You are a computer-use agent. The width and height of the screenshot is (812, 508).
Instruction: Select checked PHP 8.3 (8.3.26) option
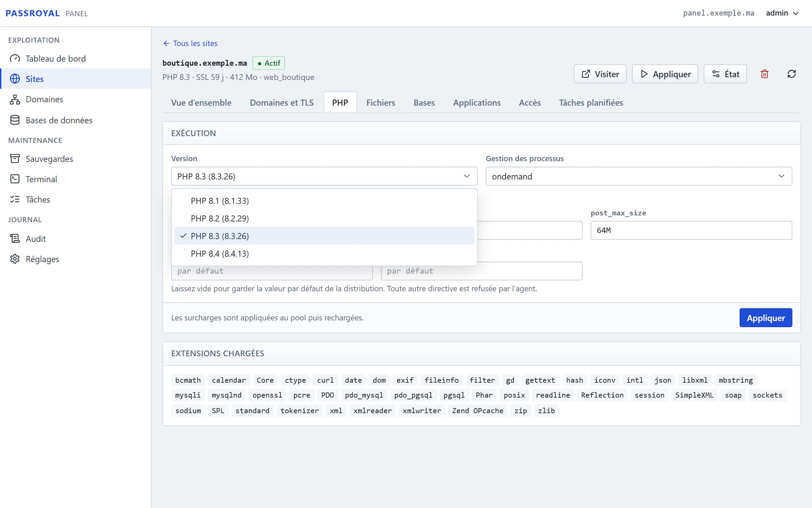point(324,236)
